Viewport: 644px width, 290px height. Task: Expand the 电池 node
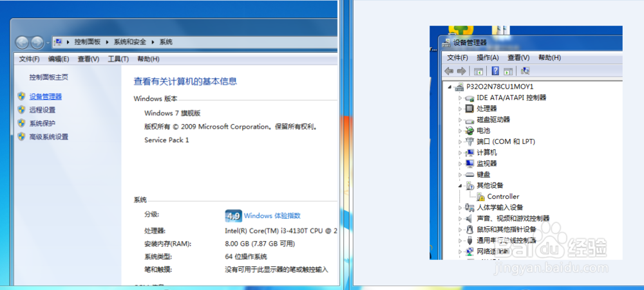pos(460,131)
